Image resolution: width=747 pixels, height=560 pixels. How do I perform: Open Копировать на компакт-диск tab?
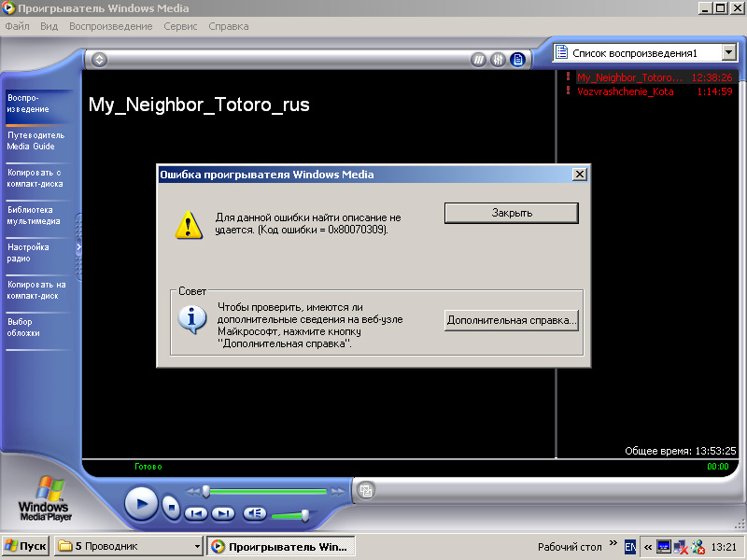click(39, 290)
